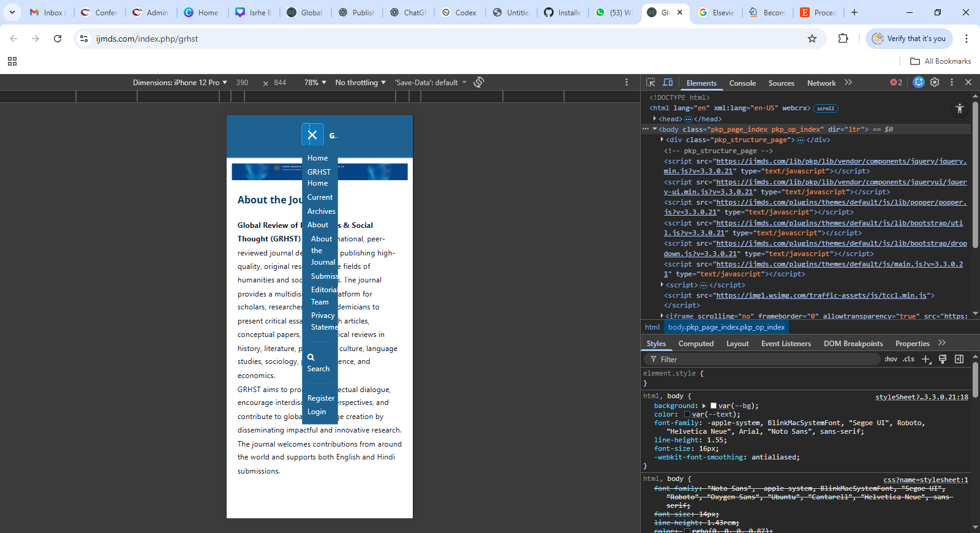Open the No throttling dropdown
The width and height of the screenshot is (980, 533).
click(x=360, y=83)
